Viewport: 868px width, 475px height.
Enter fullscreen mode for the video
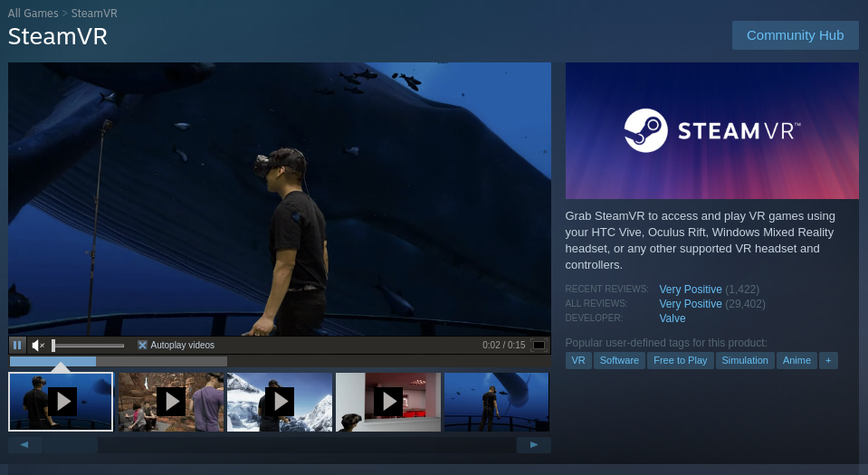pyautogui.click(x=539, y=345)
